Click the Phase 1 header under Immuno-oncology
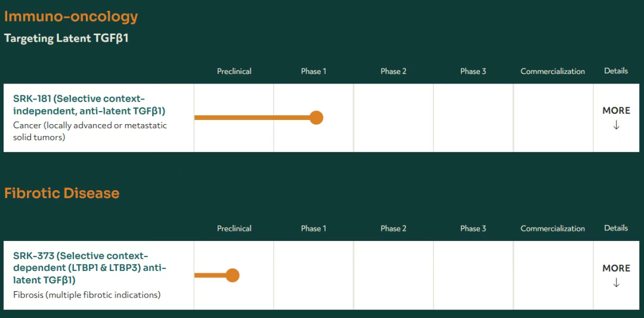644x318 pixels. pos(314,71)
